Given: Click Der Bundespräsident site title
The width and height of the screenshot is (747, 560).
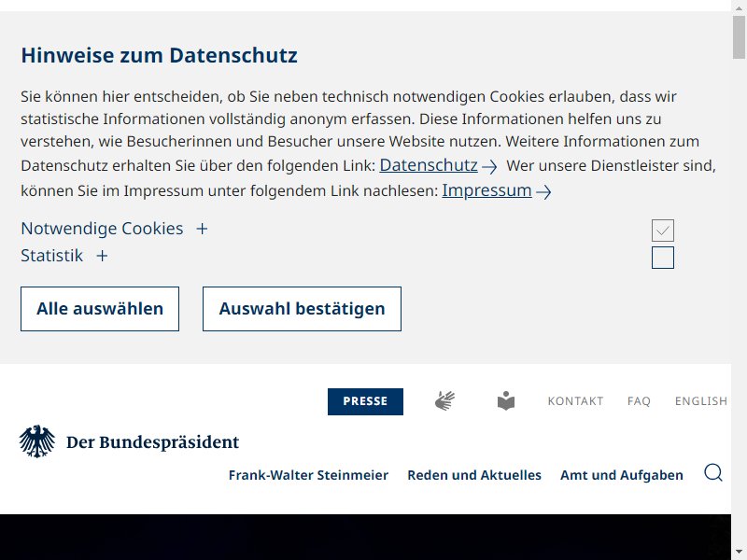Looking at the screenshot, I should coord(152,442).
